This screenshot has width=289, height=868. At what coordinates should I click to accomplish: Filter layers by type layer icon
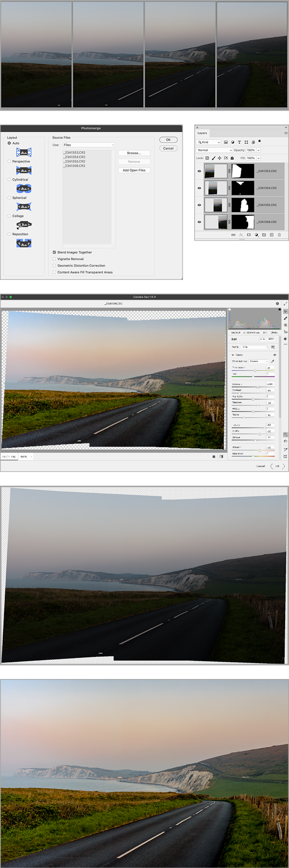[x=239, y=142]
